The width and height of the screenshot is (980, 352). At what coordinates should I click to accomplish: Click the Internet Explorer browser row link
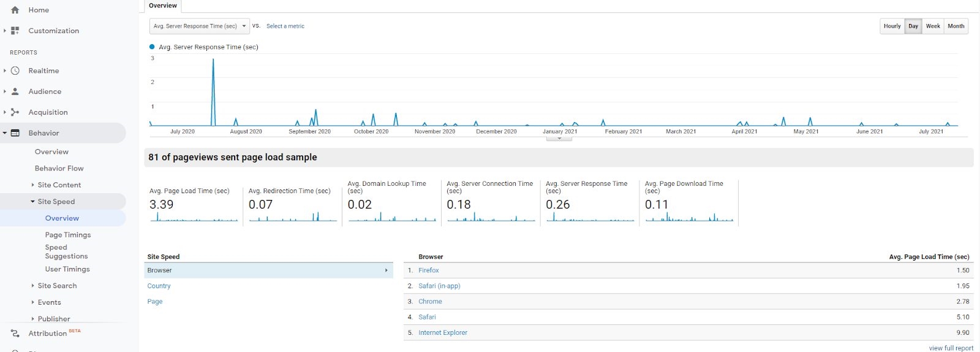442,332
